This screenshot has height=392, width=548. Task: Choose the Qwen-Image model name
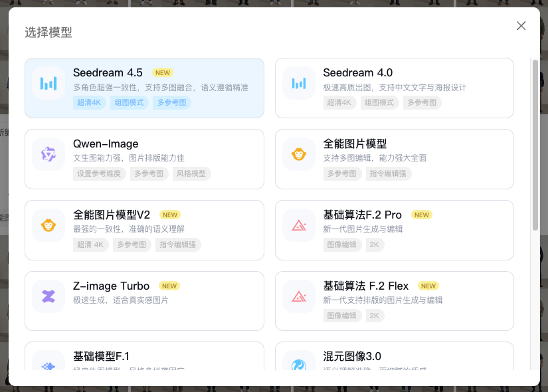(106, 144)
